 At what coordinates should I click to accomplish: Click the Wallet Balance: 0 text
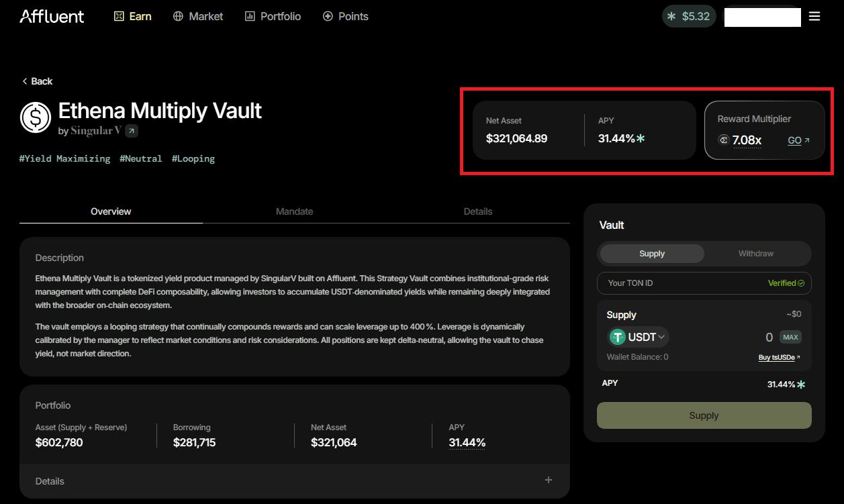[637, 357]
